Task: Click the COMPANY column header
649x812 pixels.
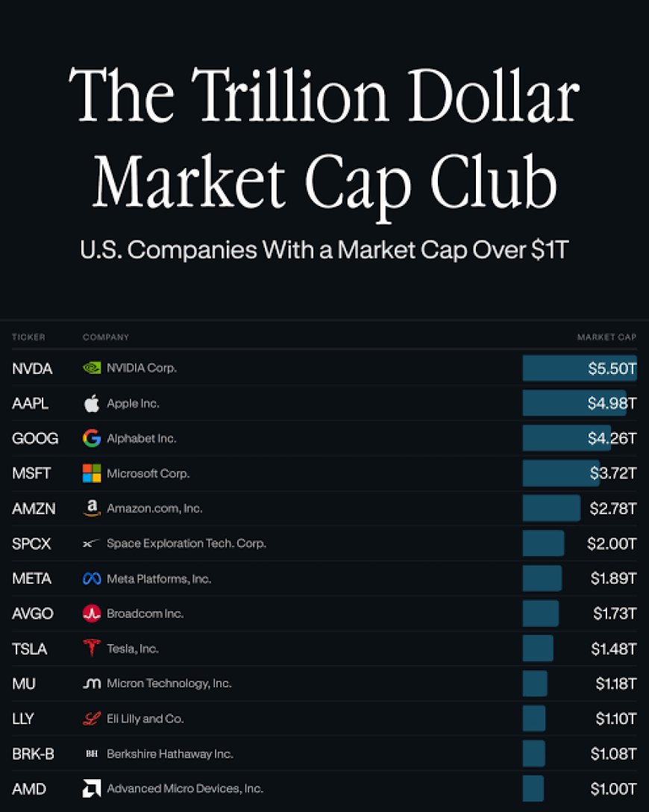Action: [x=106, y=337]
